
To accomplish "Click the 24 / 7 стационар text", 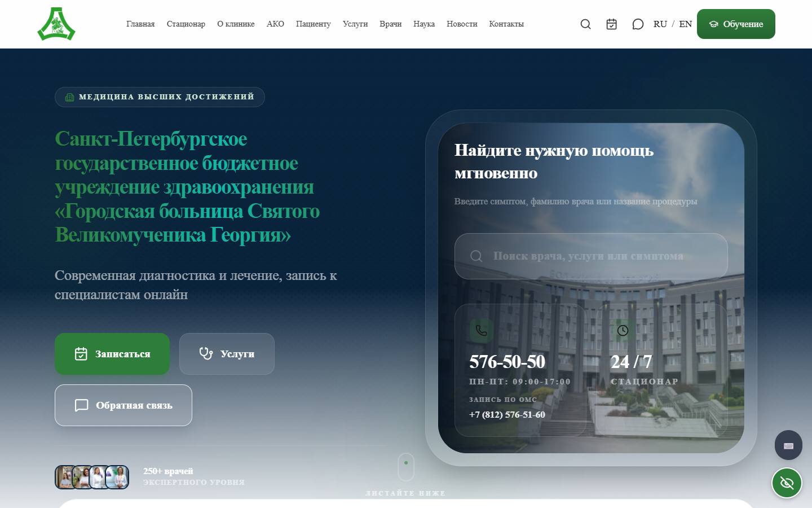I will click(x=644, y=369).
